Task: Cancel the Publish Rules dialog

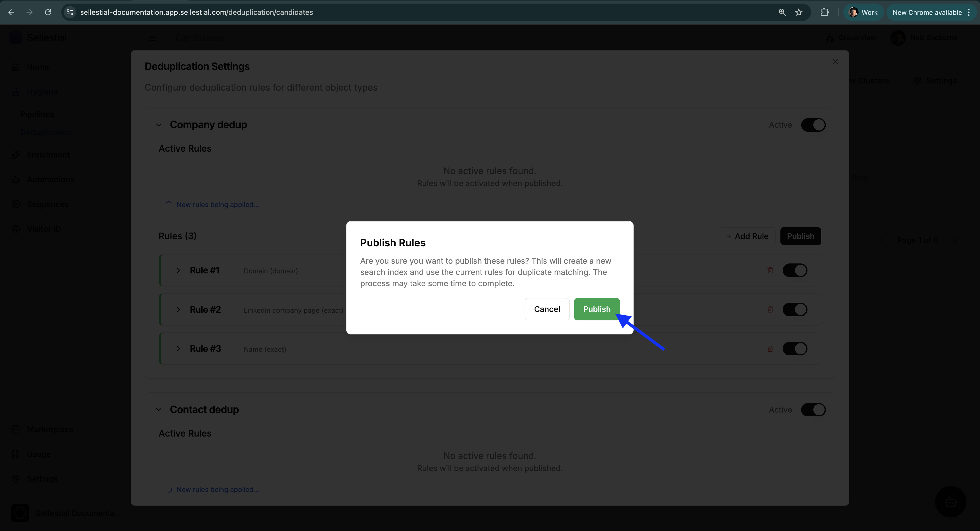Action: pos(547,309)
